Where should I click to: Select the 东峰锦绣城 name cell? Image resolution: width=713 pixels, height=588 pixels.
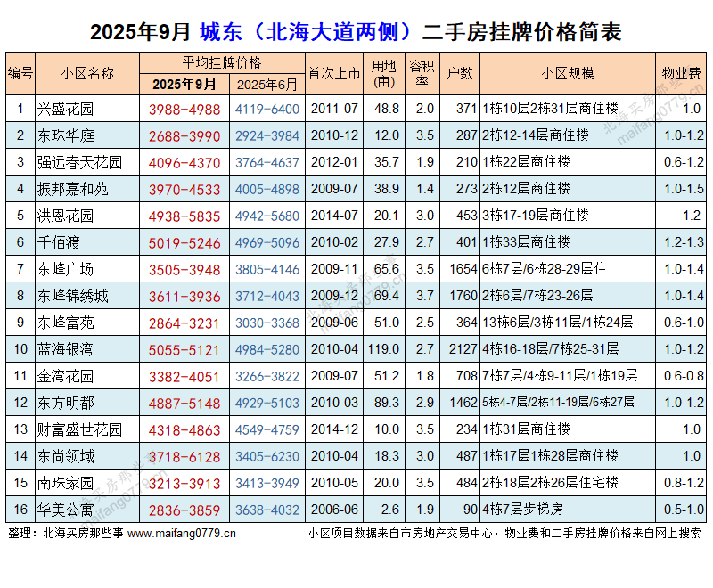(87, 296)
